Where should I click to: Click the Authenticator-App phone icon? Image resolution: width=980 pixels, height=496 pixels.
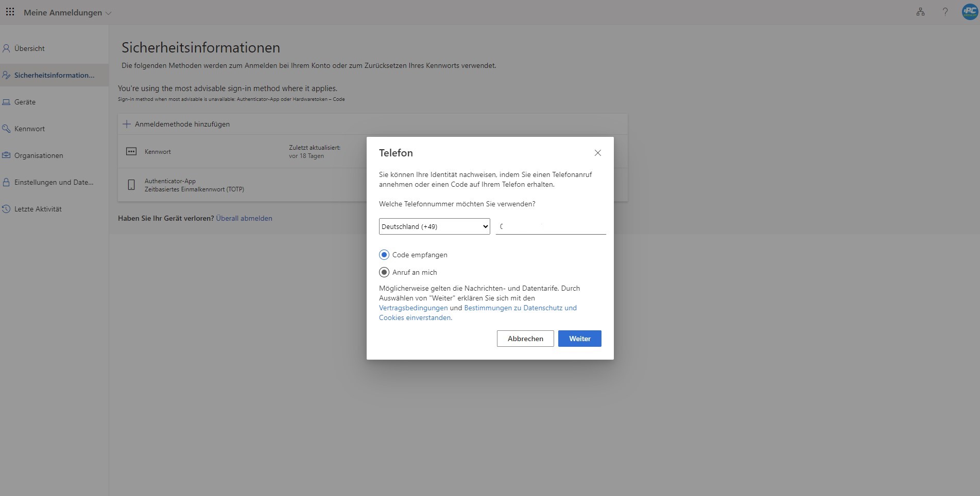(131, 185)
